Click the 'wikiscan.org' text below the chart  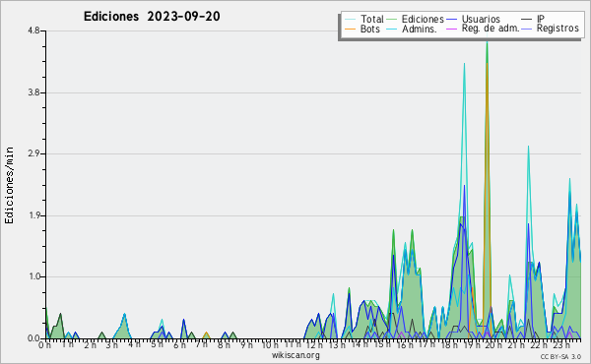pyautogui.click(x=295, y=355)
